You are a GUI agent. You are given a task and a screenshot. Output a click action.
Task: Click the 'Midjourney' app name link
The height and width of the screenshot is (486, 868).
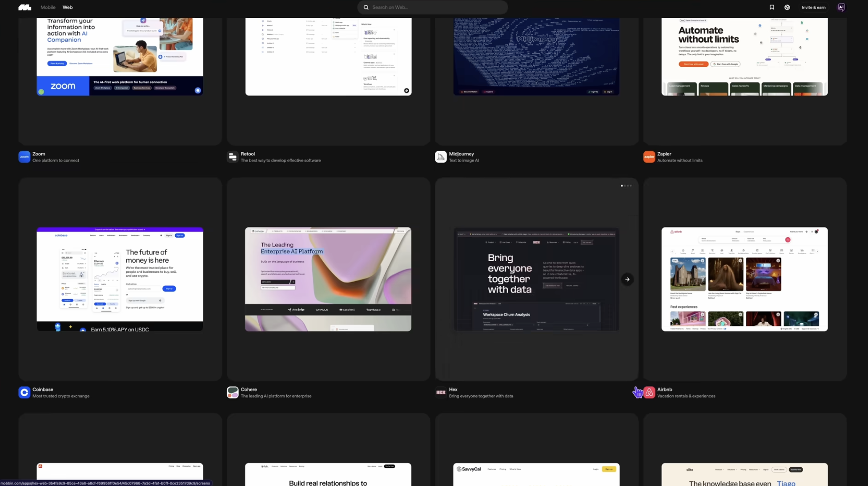pos(461,154)
